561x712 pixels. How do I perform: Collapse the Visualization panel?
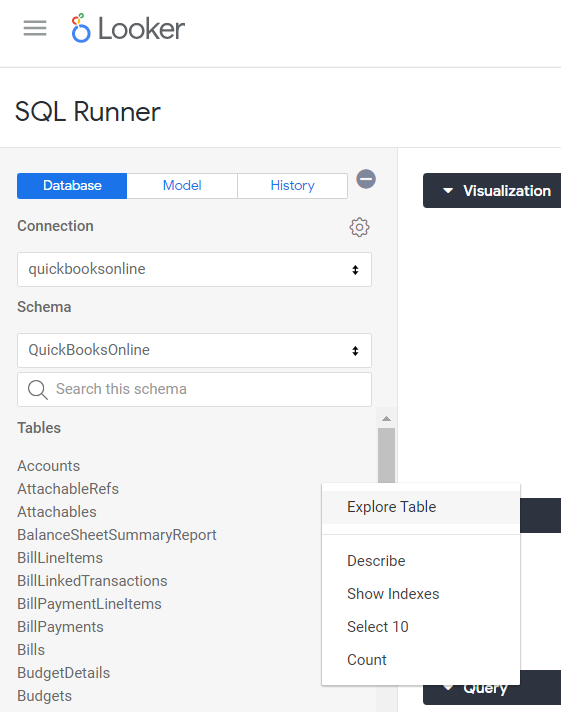coord(447,191)
